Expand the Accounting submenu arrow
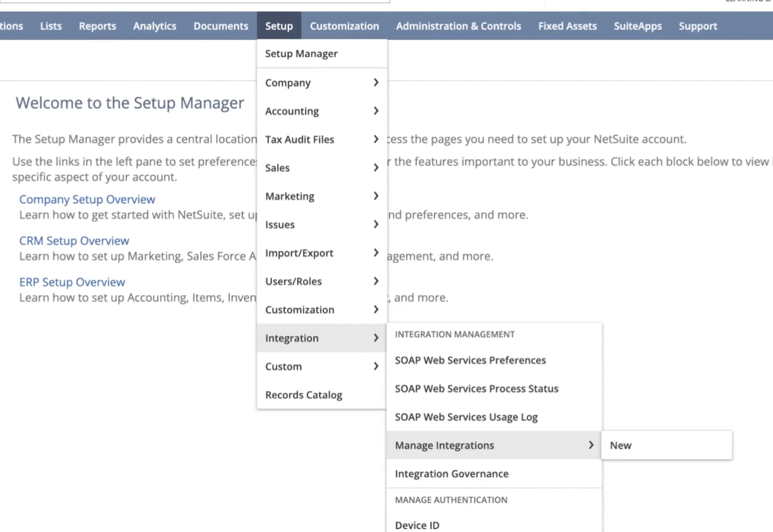 click(x=376, y=111)
